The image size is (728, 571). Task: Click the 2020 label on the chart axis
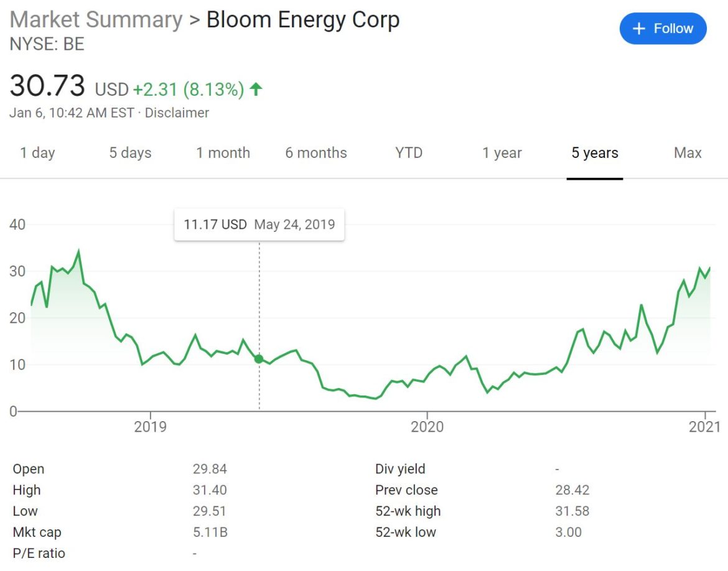point(427,427)
